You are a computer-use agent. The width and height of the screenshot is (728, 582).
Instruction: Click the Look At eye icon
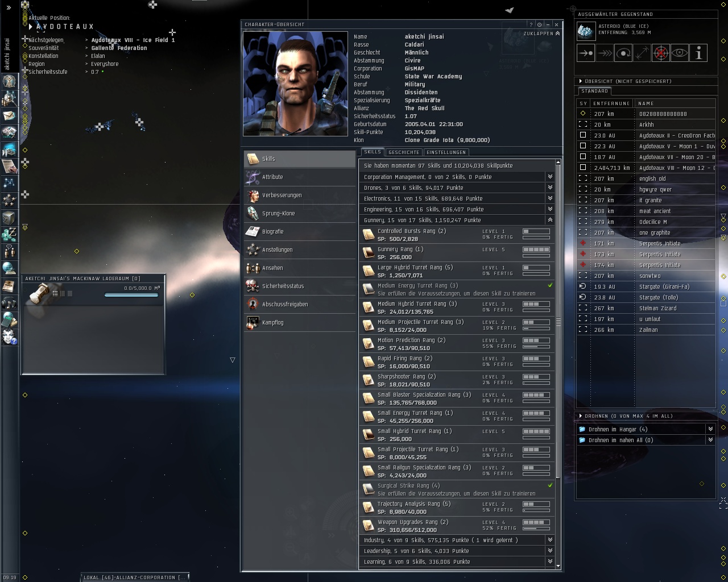click(680, 53)
